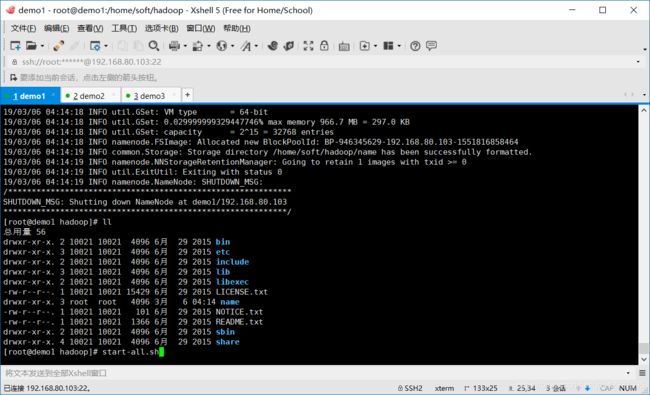Switch to the 2 demo2 tab
This screenshot has height=395, width=650.
[x=90, y=96]
